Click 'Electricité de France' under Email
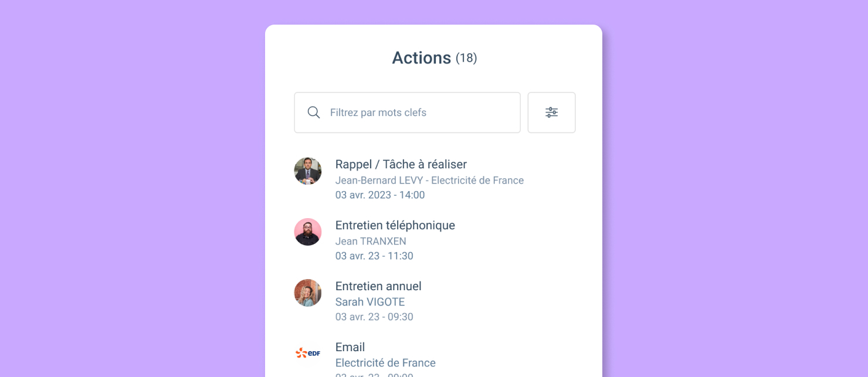This screenshot has height=377, width=868. click(385, 363)
